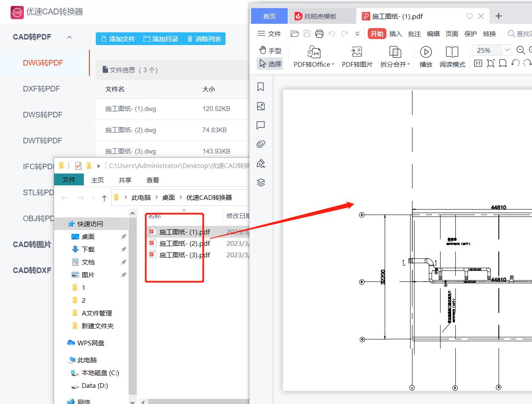Show the layers panel in the PDF sidebar
532x404 pixels.
click(260, 182)
